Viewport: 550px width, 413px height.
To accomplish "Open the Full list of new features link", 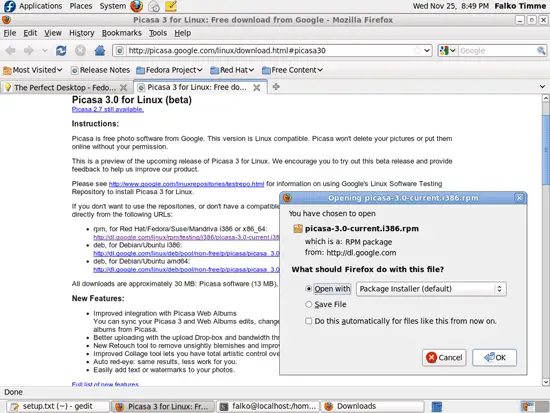I will tap(106, 385).
